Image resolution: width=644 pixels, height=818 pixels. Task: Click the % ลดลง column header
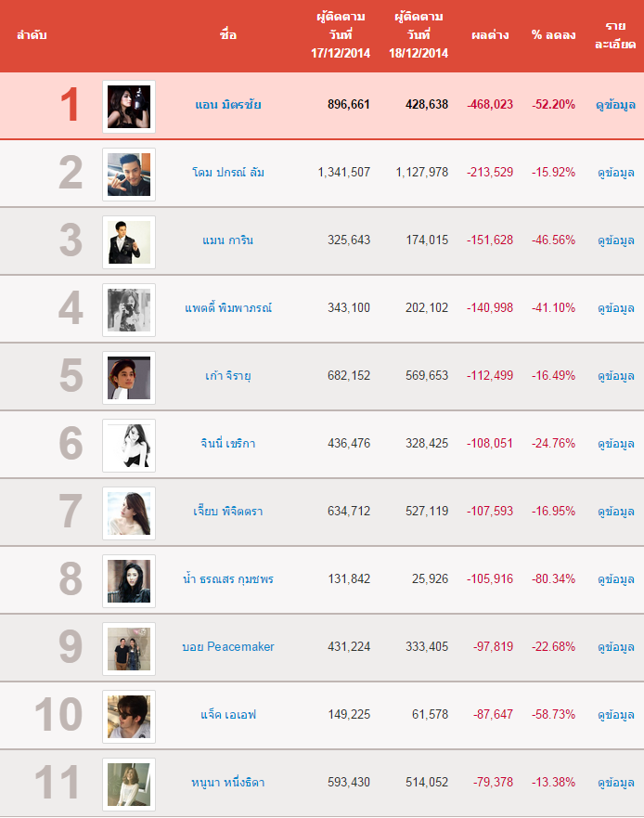[553, 35]
